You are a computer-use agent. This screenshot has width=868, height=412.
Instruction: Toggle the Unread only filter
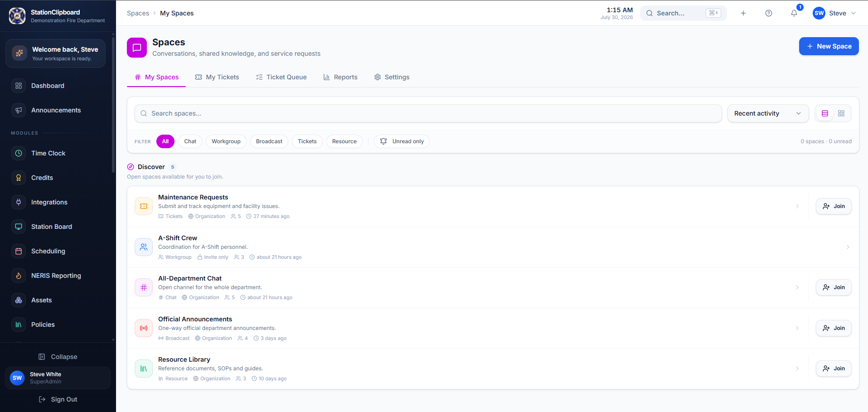coord(402,141)
